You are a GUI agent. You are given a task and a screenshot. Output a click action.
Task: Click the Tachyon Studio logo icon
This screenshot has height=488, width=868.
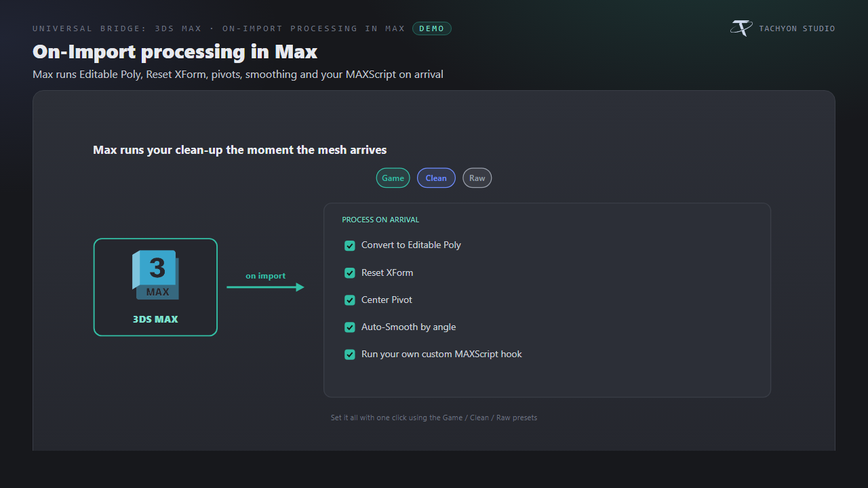(741, 28)
